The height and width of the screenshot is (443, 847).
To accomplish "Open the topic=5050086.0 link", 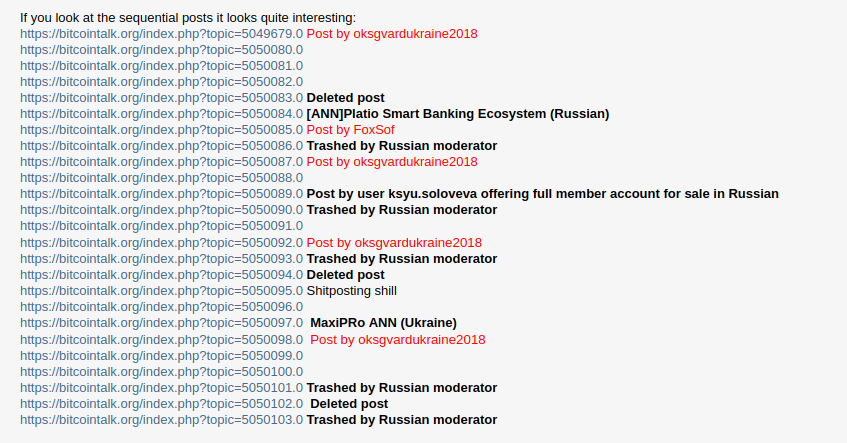I will click(x=162, y=146).
